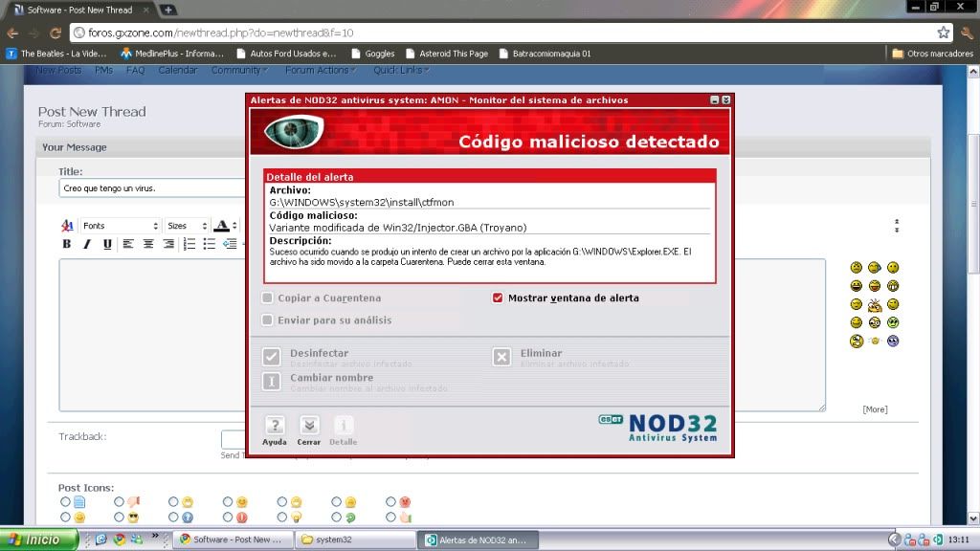This screenshot has width=980, height=551.
Task: Click first smiley in top smilies row
Action: click(857, 268)
